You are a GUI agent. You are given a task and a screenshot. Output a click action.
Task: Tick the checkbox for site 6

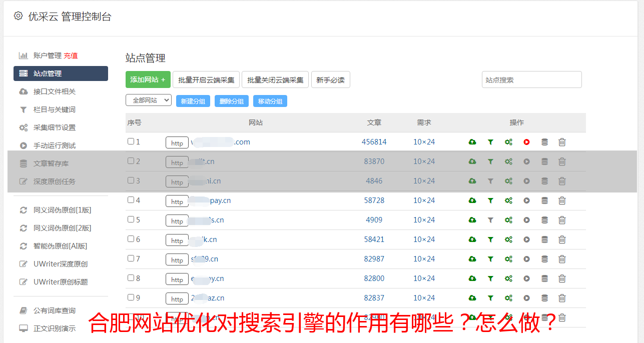131,239
